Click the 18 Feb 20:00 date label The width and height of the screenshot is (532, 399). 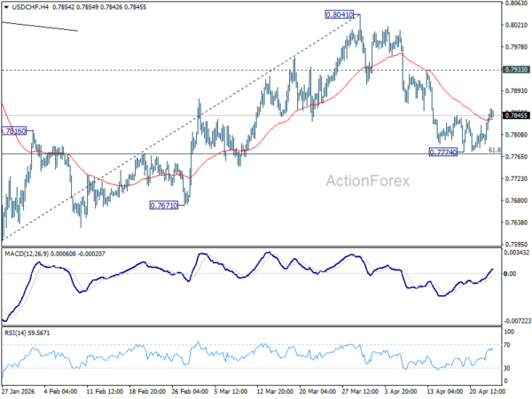pos(147,391)
